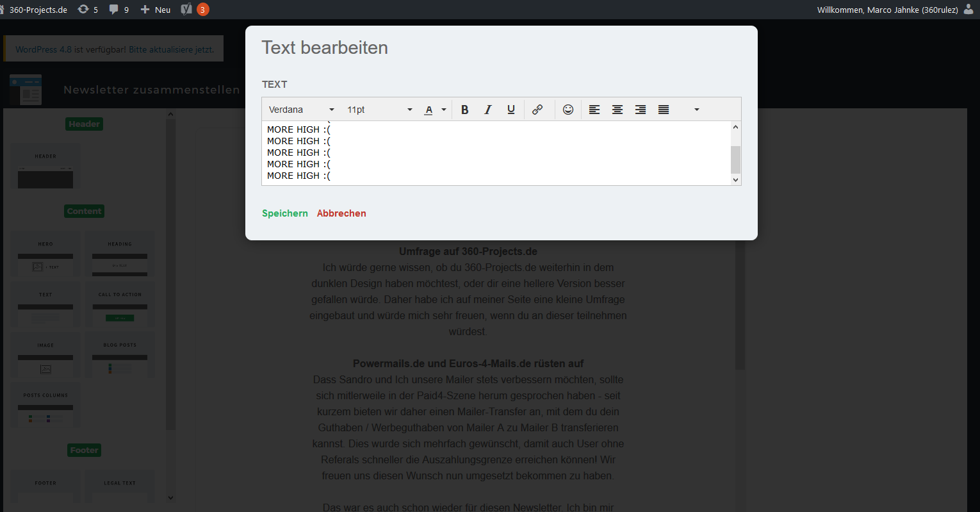The height and width of the screenshot is (512, 980).
Task: Open the Verdana font family dropdown
Action: 301,110
